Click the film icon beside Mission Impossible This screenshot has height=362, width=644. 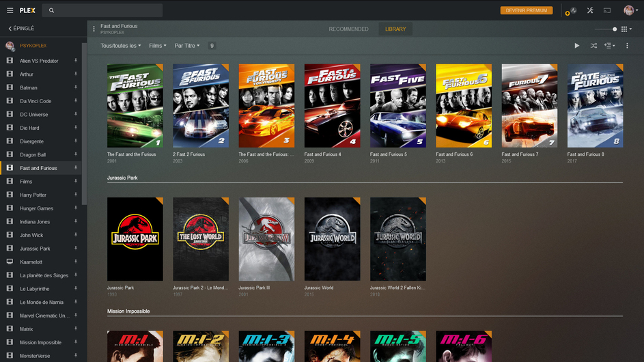(10, 342)
